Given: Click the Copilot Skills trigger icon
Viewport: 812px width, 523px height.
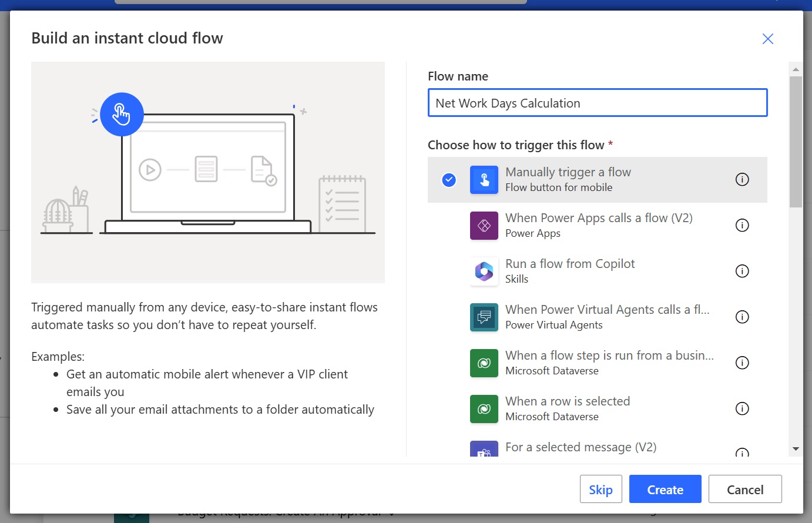Looking at the screenshot, I should [484, 271].
